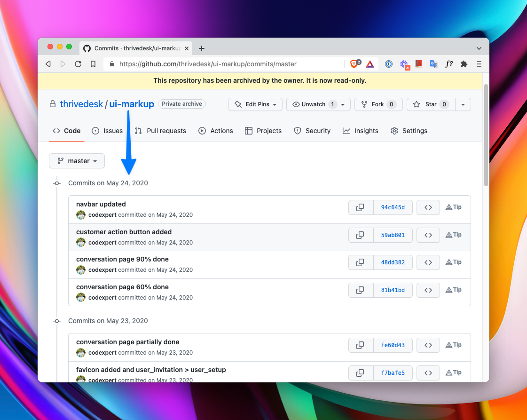Open the navbar updated commit message
This screenshot has height=420, width=527.
pos(101,204)
